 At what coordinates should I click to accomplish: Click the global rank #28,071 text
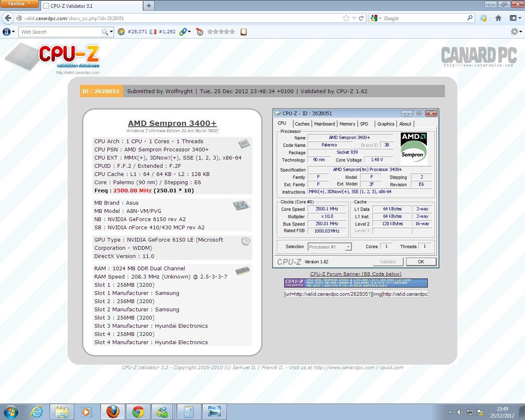[137, 32]
